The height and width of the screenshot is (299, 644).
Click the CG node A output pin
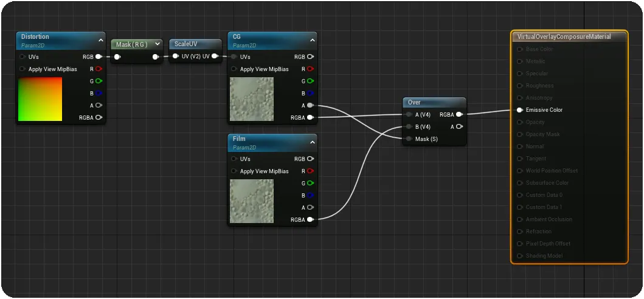(311, 105)
